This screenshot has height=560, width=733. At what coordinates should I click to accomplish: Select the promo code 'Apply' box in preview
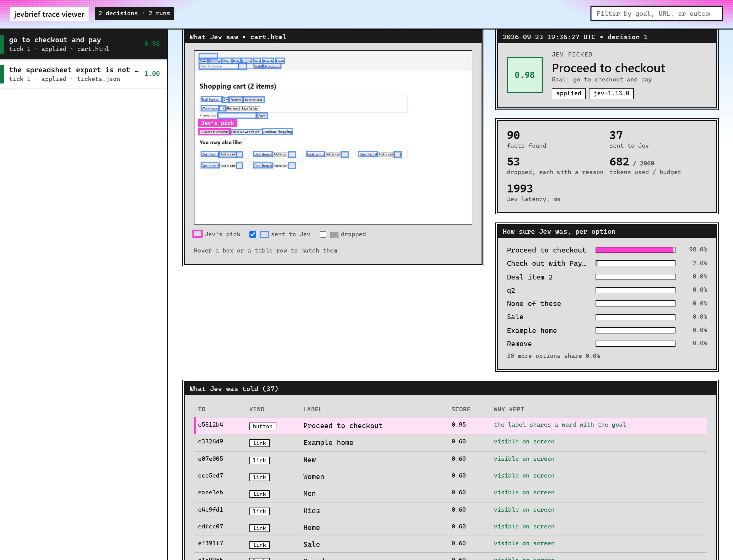click(x=262, y=116)
